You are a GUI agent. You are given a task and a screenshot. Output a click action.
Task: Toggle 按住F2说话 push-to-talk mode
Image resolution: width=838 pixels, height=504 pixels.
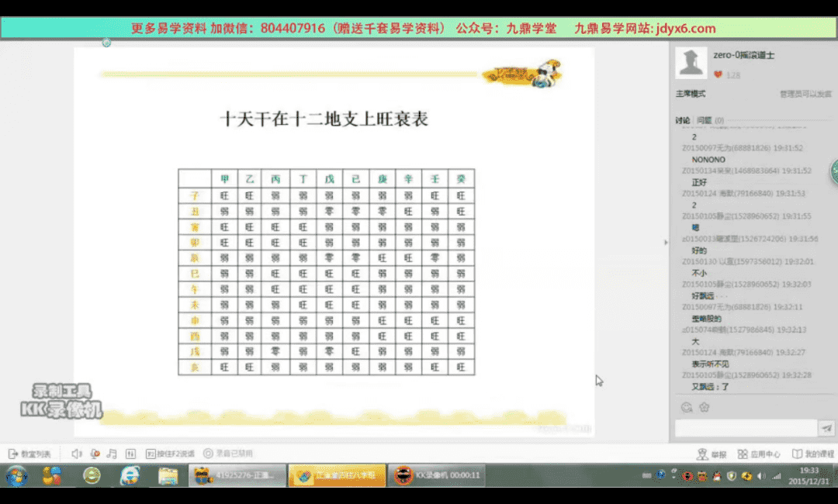(x=169, y=454)
